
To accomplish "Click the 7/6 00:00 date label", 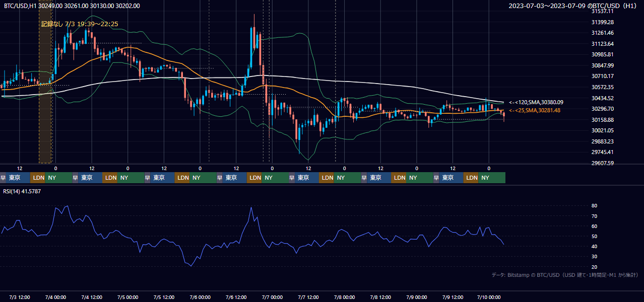I will click(200, 297).
